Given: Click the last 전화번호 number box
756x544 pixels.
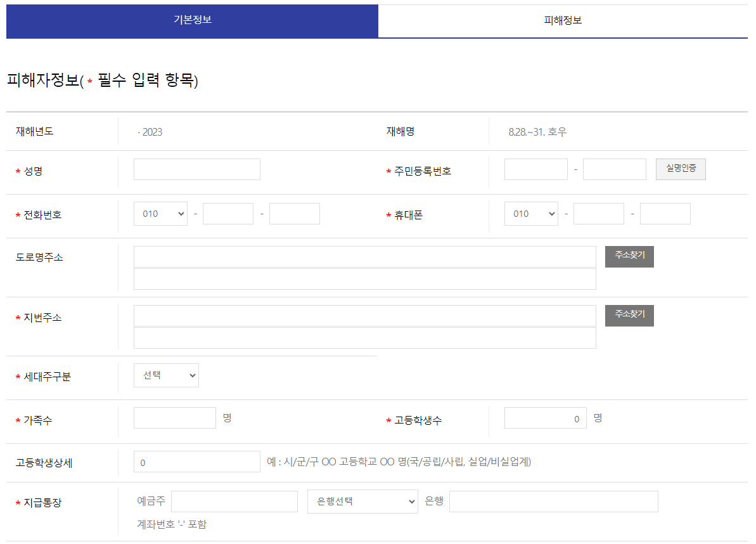Looking at the screenshot, I should tap(294, 214).
